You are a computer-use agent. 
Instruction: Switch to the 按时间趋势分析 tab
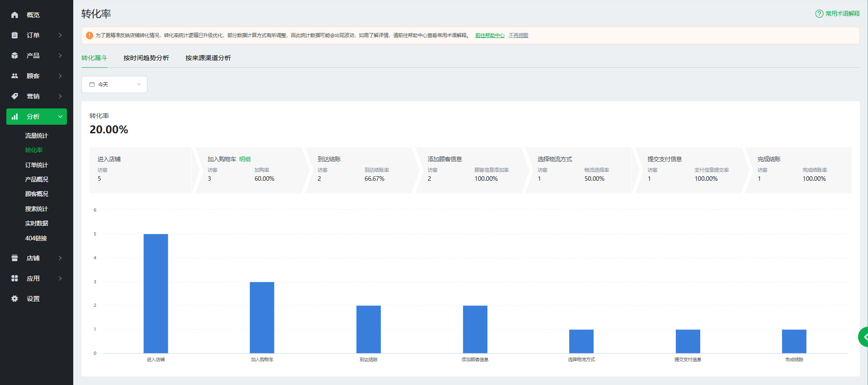pos(146,58)
